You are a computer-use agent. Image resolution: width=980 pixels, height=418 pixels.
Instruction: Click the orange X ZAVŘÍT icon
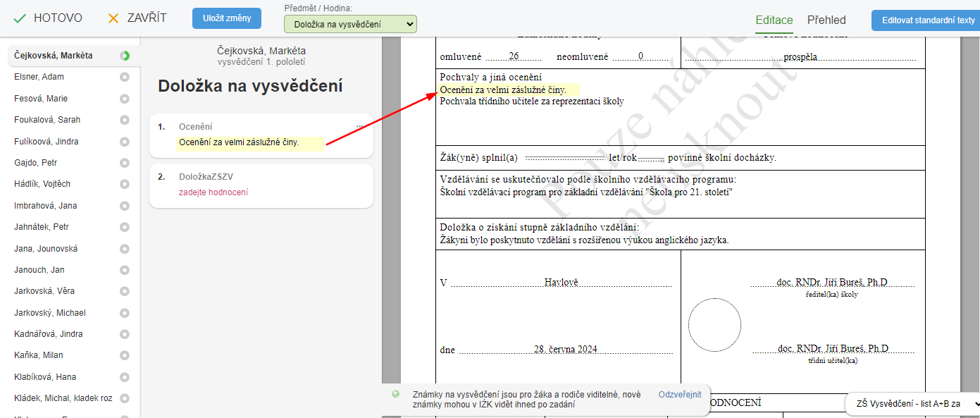coord(113,18)
